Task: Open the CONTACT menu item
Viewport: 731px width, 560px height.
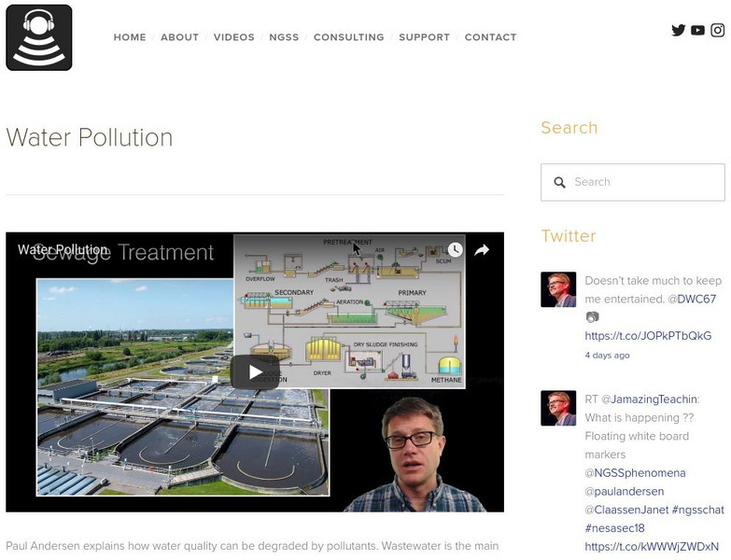Action: (490, 37)
